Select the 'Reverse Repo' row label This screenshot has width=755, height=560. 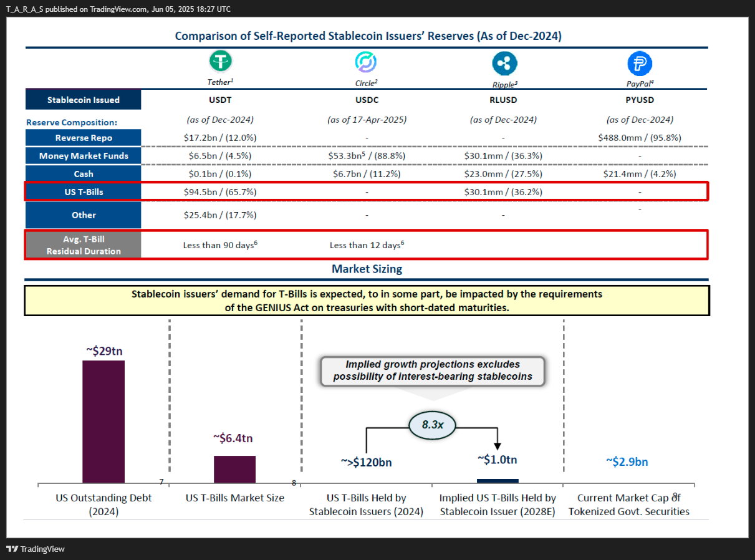pyautogui.click(x=84, y=138)
